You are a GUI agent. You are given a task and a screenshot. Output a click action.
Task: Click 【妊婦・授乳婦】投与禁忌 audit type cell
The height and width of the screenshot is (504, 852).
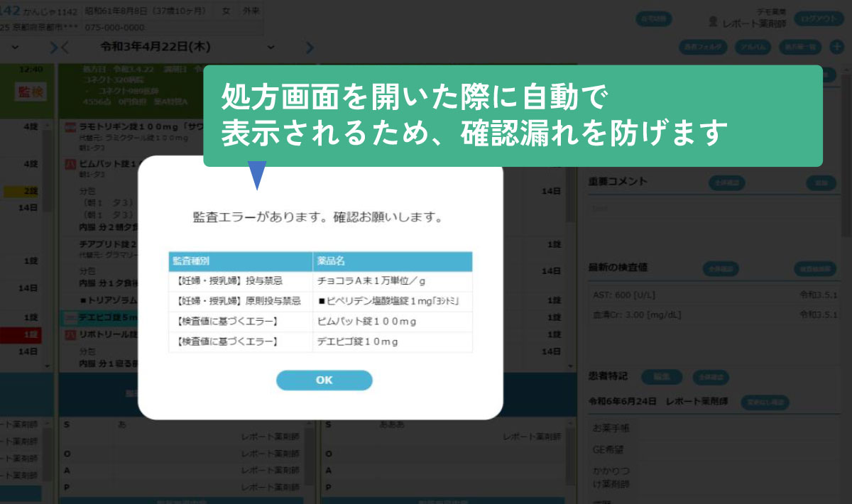[x=241, y=281]
